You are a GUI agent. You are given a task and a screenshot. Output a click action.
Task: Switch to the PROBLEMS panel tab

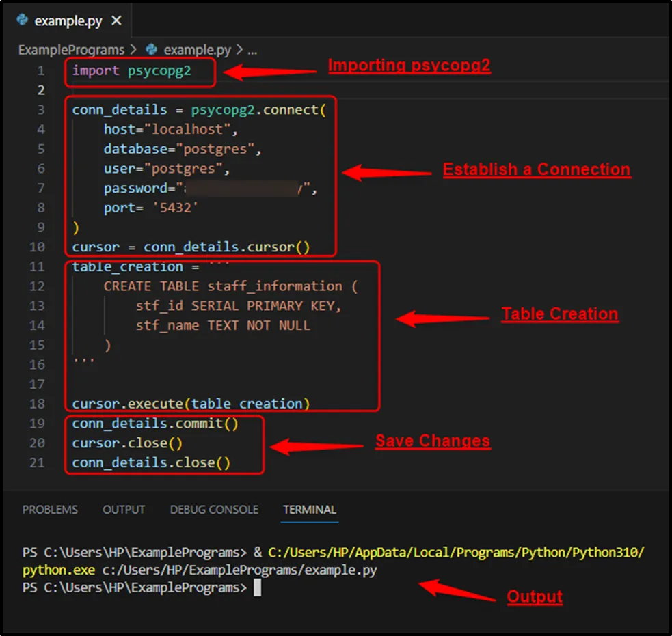[50, 510]
